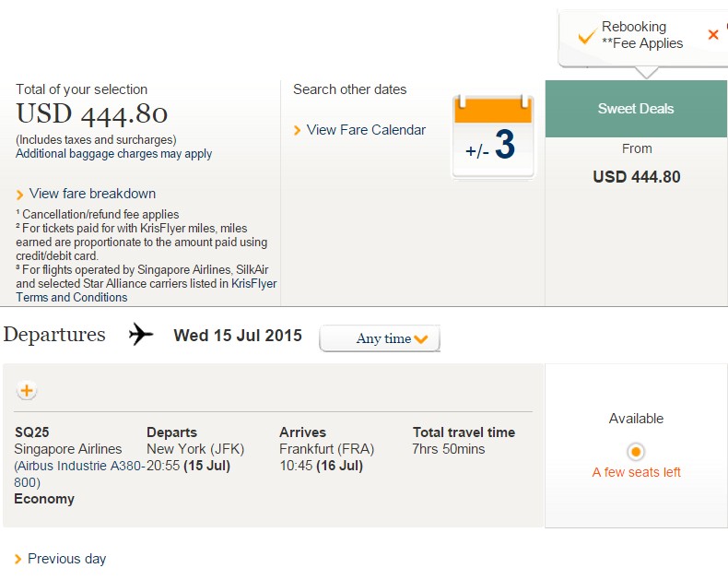Click View Fare Calendar link

pos(366,130)
